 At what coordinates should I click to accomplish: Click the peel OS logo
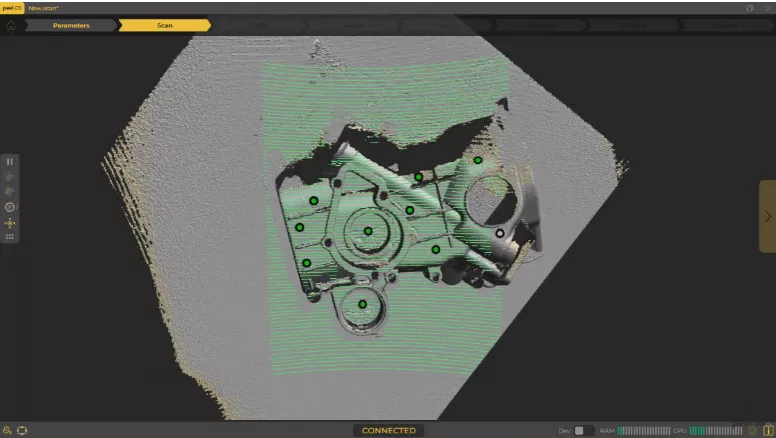coord(12,7)
